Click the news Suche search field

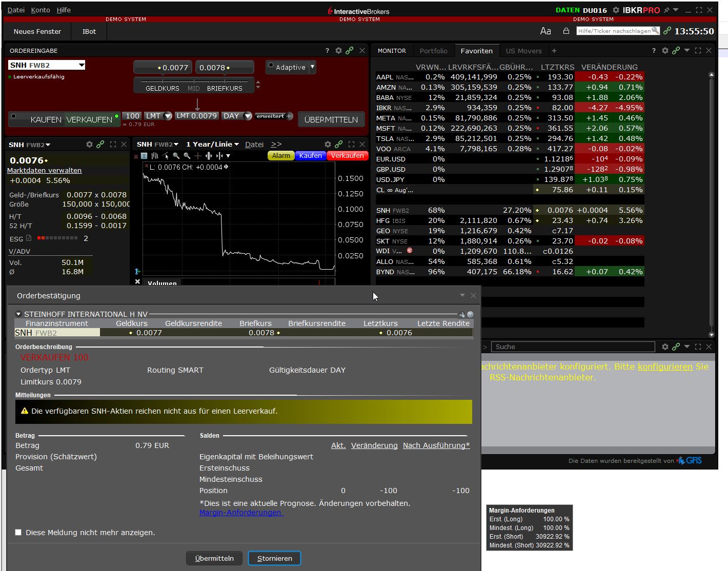pos(573,347)
